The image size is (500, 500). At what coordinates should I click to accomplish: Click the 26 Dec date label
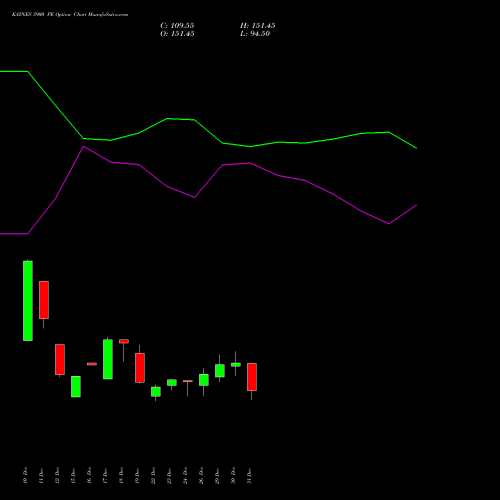pyautogui.click(x=202, y=475)
